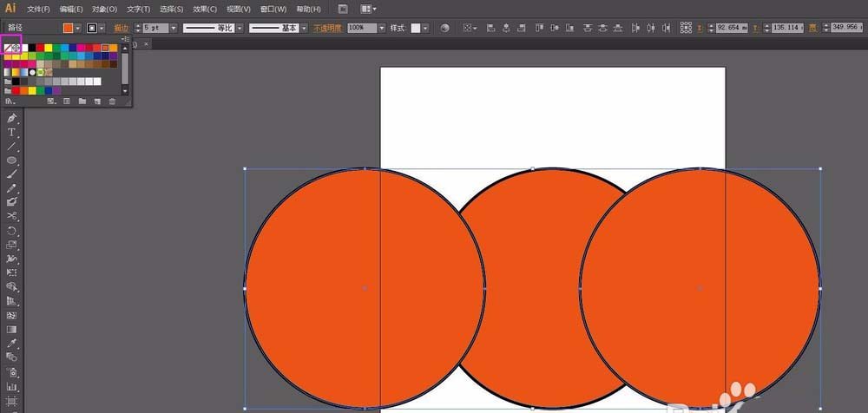Choose the None swatch
The image size is (868, 413).
(8, 49)
